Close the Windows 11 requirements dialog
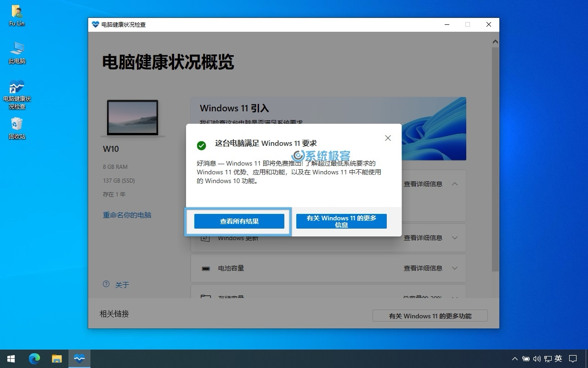 [388, 138]
